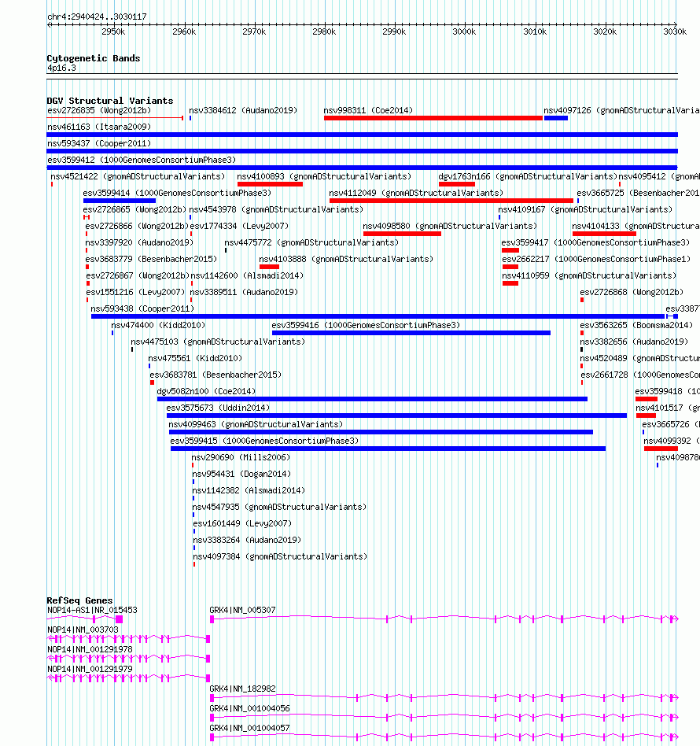The width and height of the screenshot is (700, 746).
Task: Click nsv3383264 (Audano2019) variant label
Action: pyautogui.click(x=247, y=540)
